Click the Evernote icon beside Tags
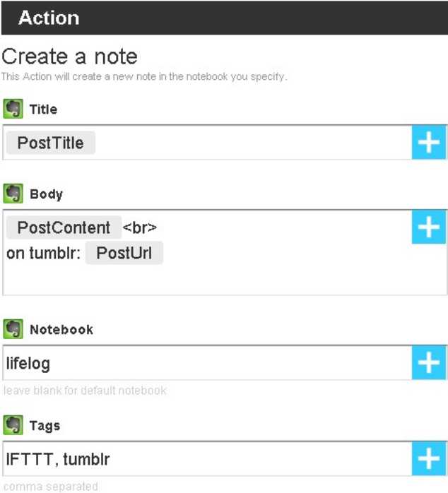The height and width of the screenshot is (493, 448). point(12,426)
